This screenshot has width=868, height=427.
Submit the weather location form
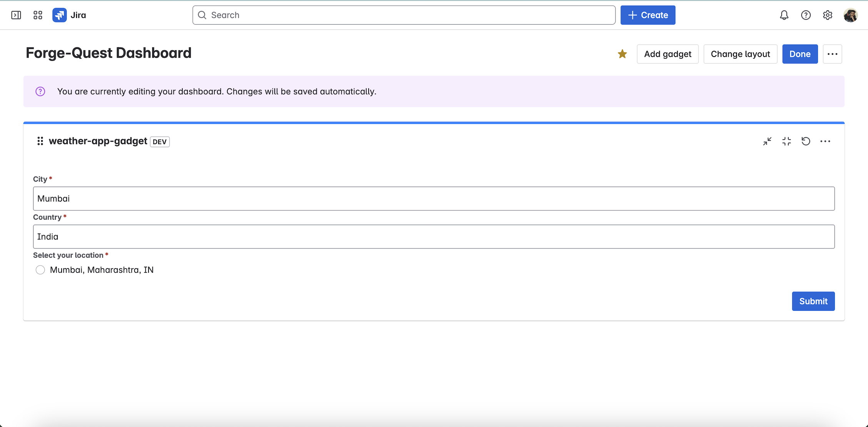coord(813,301)
